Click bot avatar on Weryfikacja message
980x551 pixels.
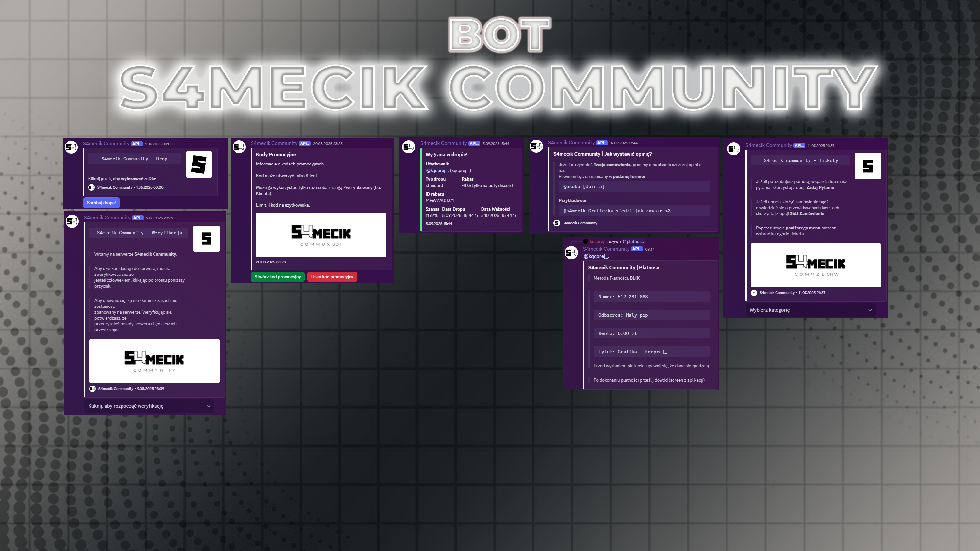72,221
